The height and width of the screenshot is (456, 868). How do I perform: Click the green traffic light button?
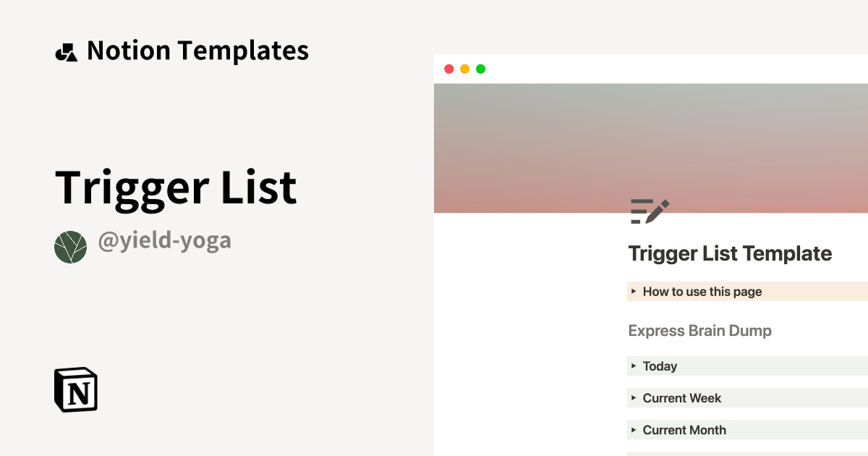point(480,68)
